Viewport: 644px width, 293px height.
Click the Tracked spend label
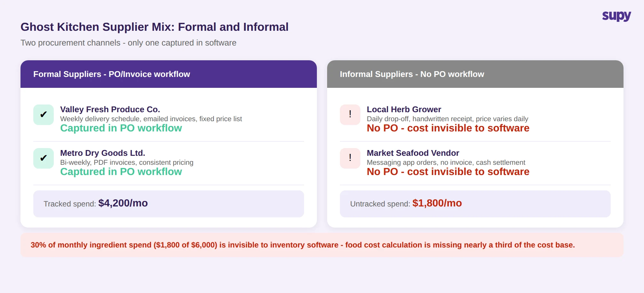[70, 204]
